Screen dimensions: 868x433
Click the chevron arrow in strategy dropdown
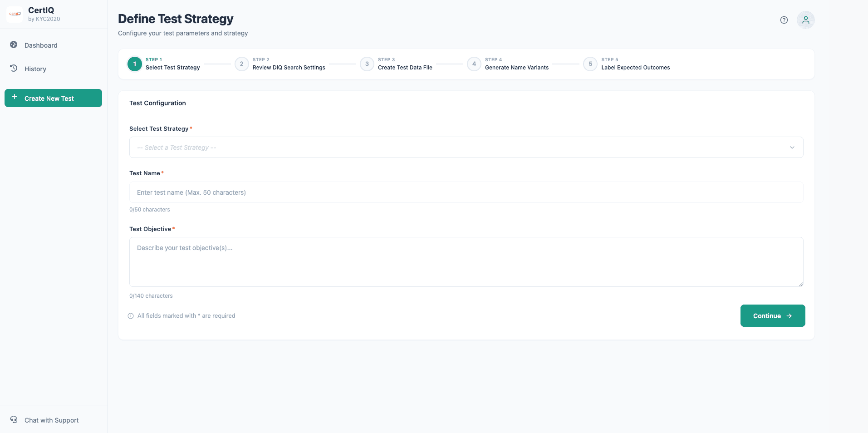pyautogui.click(x=792, y=148)
